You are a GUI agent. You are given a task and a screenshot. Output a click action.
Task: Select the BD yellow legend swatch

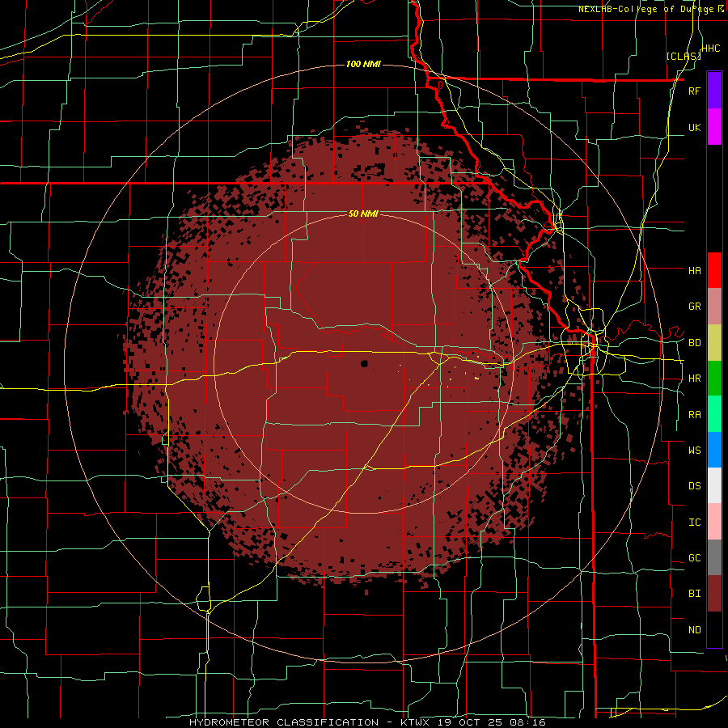pos(714,343)
